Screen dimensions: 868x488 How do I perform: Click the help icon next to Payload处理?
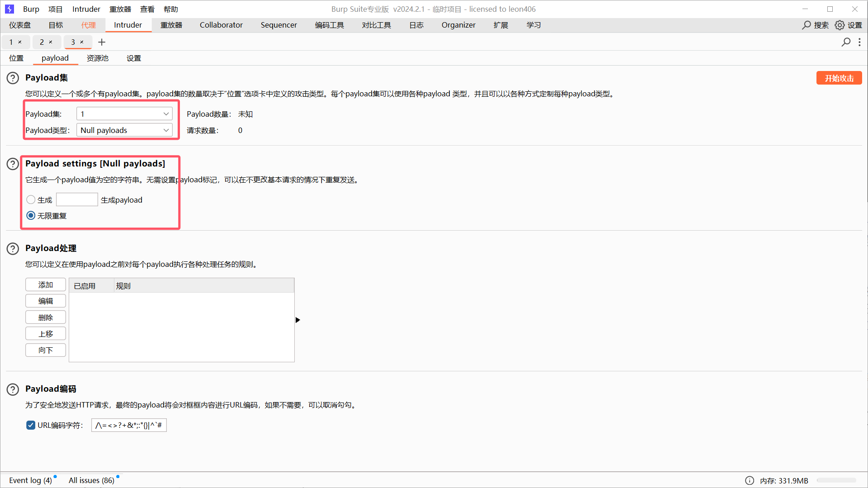point(13,248)
